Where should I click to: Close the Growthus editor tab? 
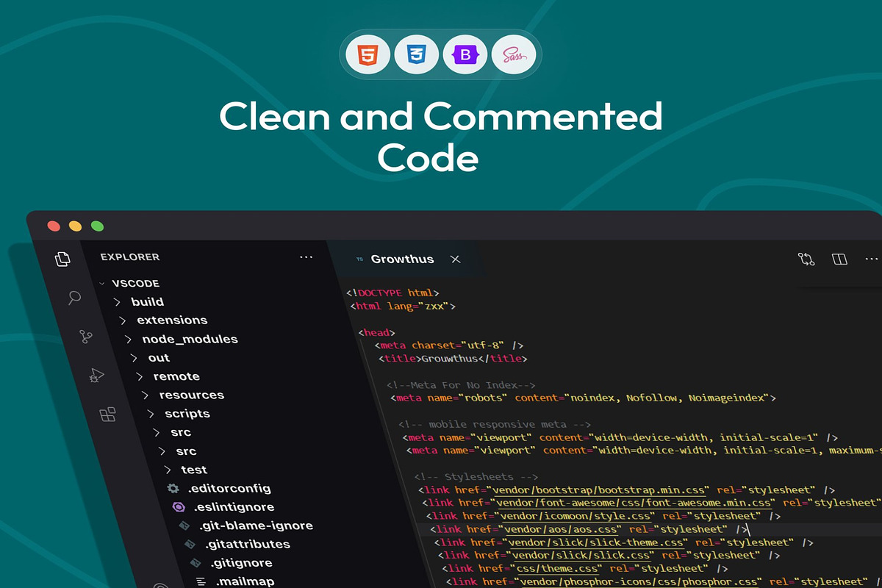[x=456, y=259]
